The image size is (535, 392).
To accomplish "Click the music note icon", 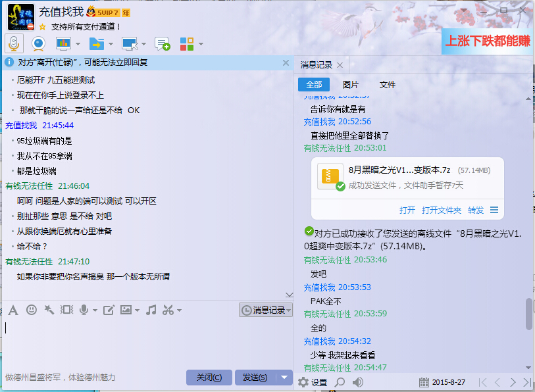I will click(151, 310).
